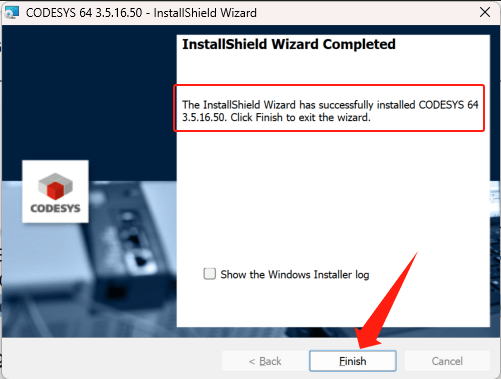Click Finish to exit the wizard
The height and width of the screenshot is (379, 501).
click(353, 361)
